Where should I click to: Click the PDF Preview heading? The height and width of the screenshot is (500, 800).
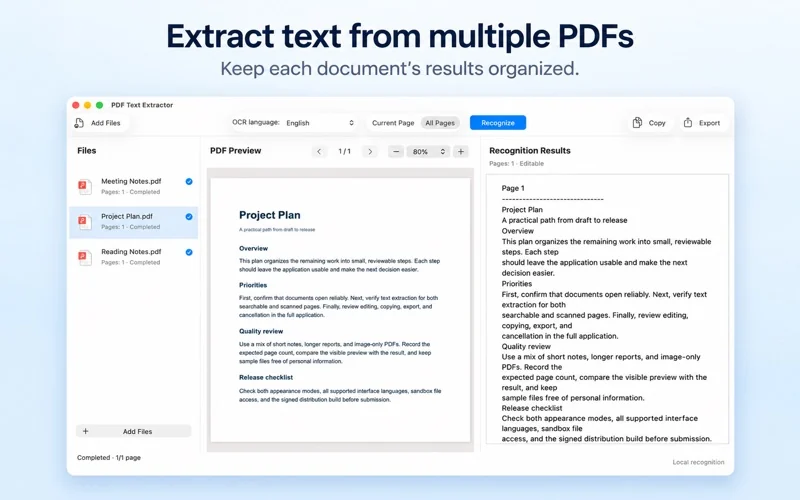tap(235, 151)
